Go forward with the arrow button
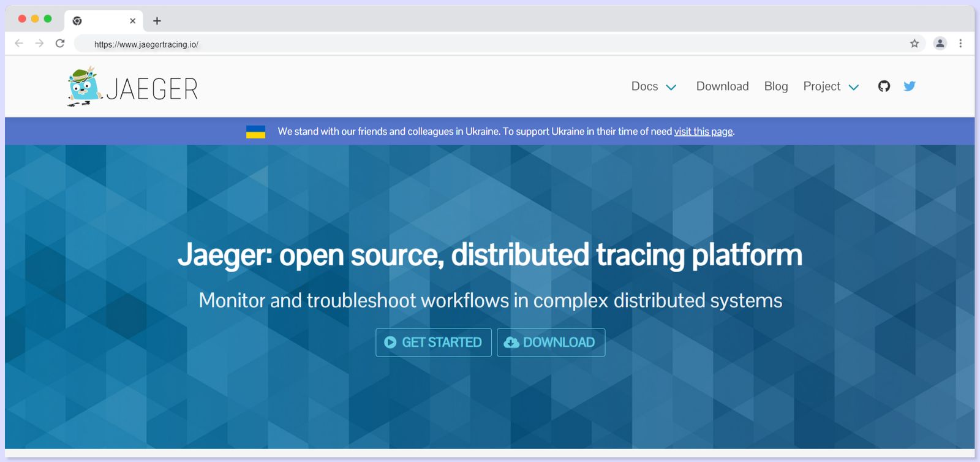The image size is (980, 462). point(39,44)
